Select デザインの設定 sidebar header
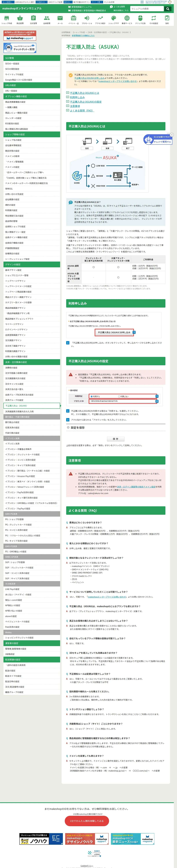This screenshot has width=177, height=868. (x=32, y=264)
